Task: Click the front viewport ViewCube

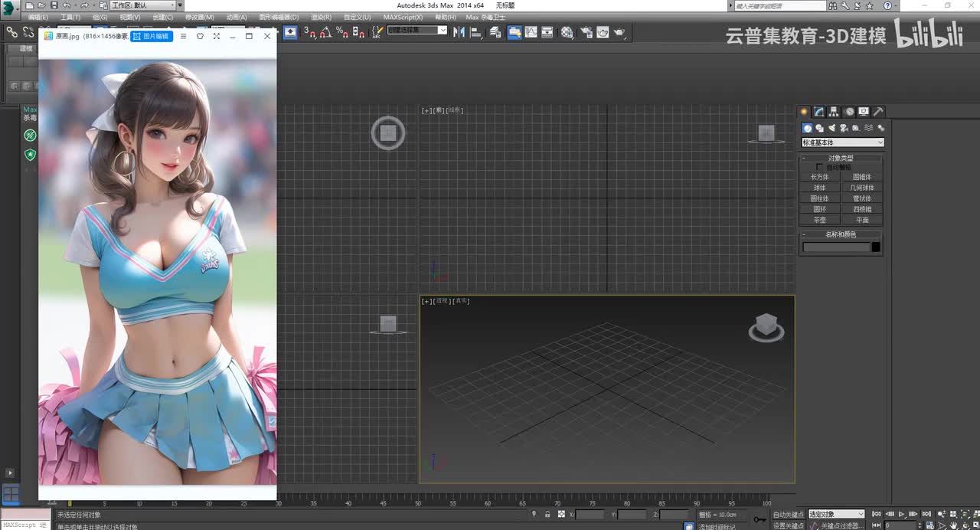Action: pos(766,133)
